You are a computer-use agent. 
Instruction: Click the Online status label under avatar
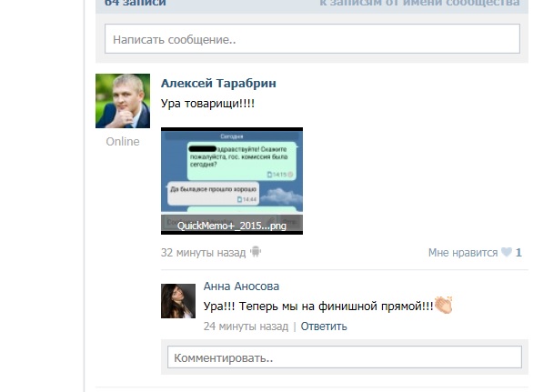(x=123, y=142)
